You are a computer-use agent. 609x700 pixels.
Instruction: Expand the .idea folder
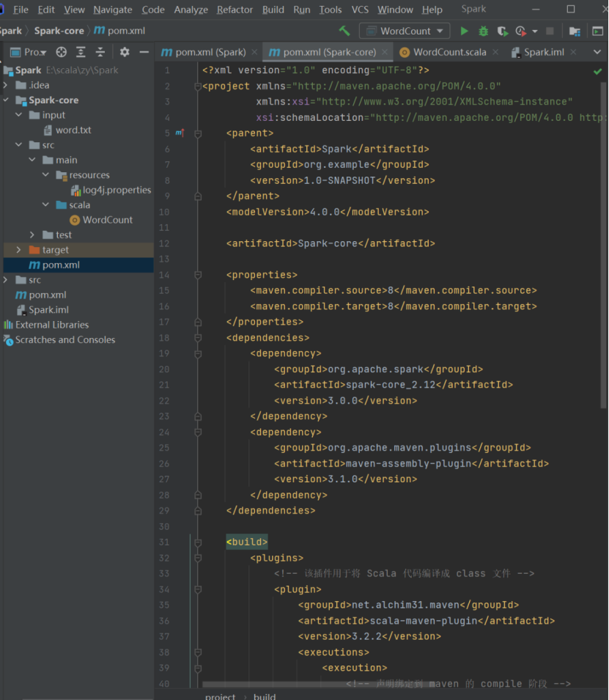coord(5,85)
